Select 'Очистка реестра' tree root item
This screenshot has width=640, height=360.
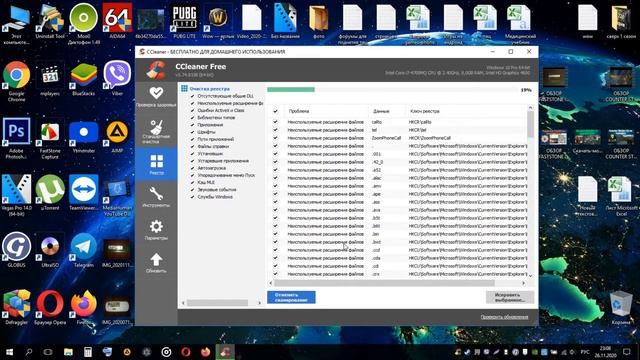[x=209, y=89]
